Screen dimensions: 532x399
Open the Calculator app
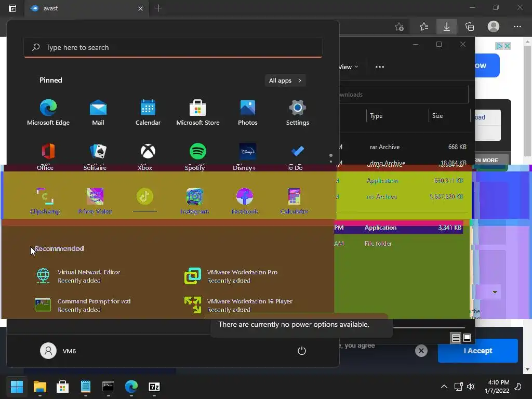coord(294,201)
